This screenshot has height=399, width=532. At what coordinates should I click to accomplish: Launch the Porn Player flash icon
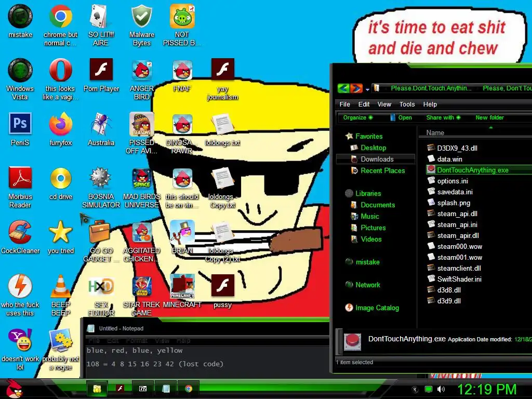tap(101, 75)
